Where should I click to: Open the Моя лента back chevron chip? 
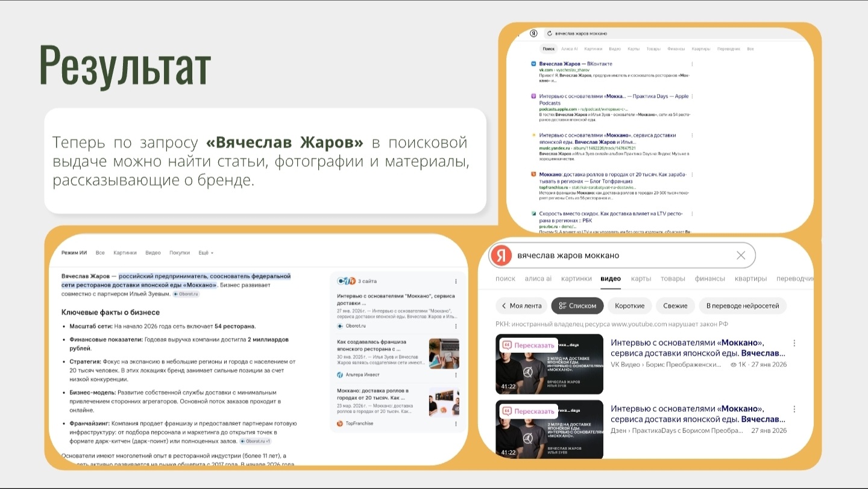[521, 306]
